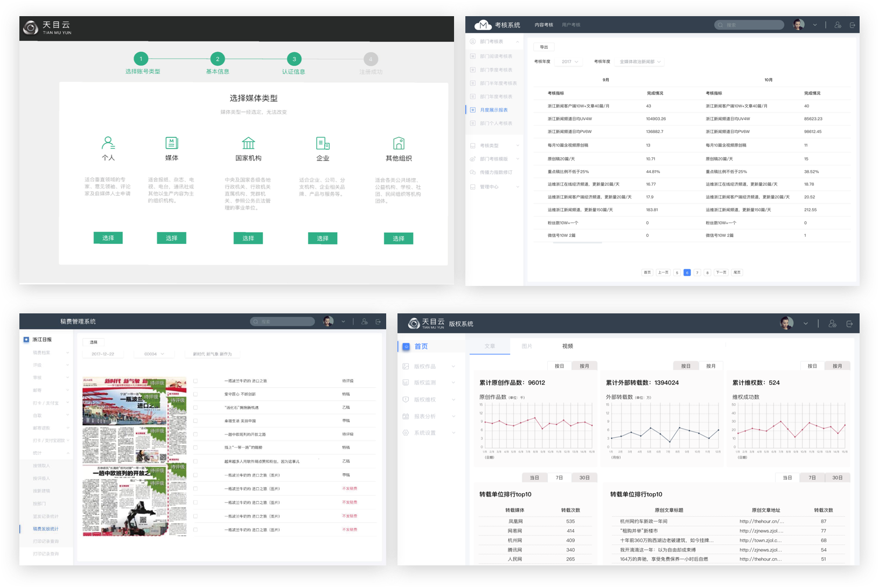Open 用户考核 in the top navigation
The image size is (879, 588).
pos(571,25)
